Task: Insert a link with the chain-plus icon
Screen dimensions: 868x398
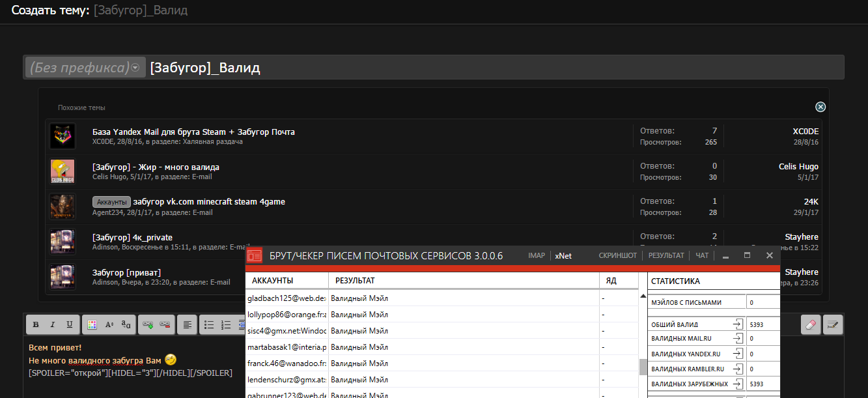Action: click(x=148, y=324)
